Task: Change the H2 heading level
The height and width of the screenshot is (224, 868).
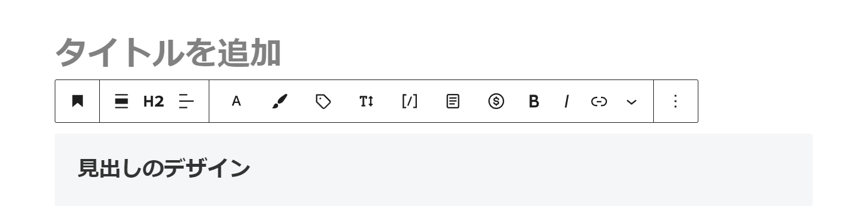Action: (153, 101)
